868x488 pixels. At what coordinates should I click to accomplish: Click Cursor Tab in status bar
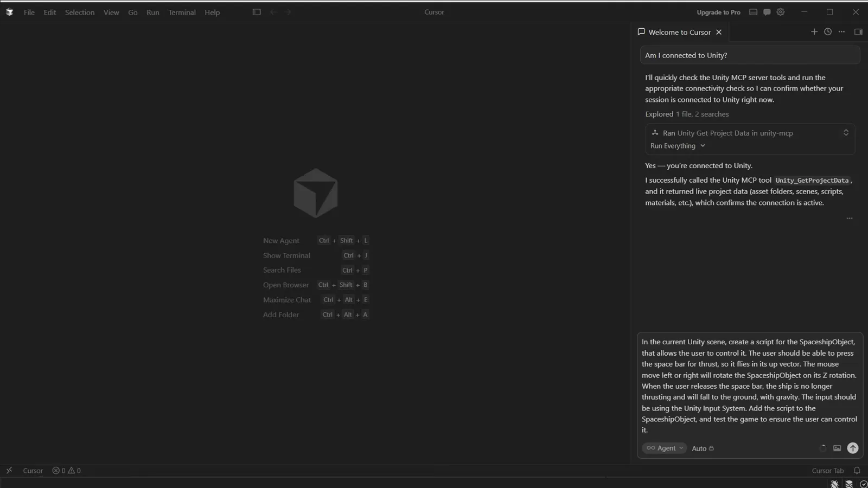click(828, 471)
